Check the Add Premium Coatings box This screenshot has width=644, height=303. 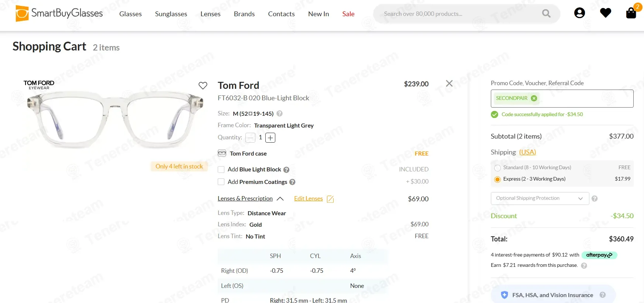[x=221, y=182]
